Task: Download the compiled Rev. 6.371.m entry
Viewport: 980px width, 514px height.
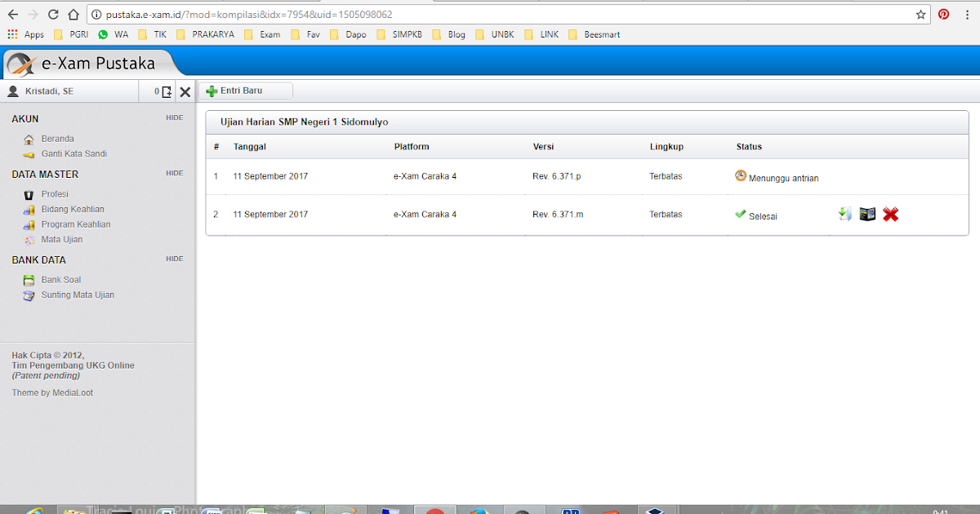Action: 845,215
